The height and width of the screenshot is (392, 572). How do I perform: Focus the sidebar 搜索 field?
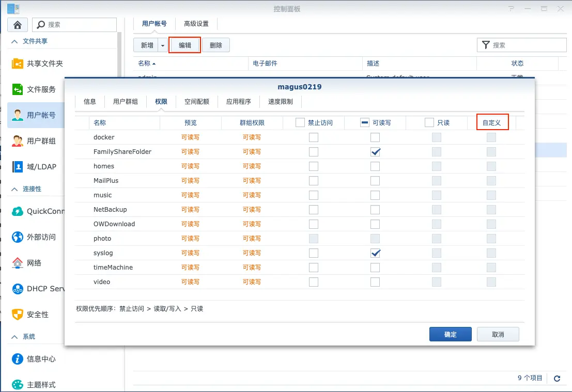coord(74,24)
